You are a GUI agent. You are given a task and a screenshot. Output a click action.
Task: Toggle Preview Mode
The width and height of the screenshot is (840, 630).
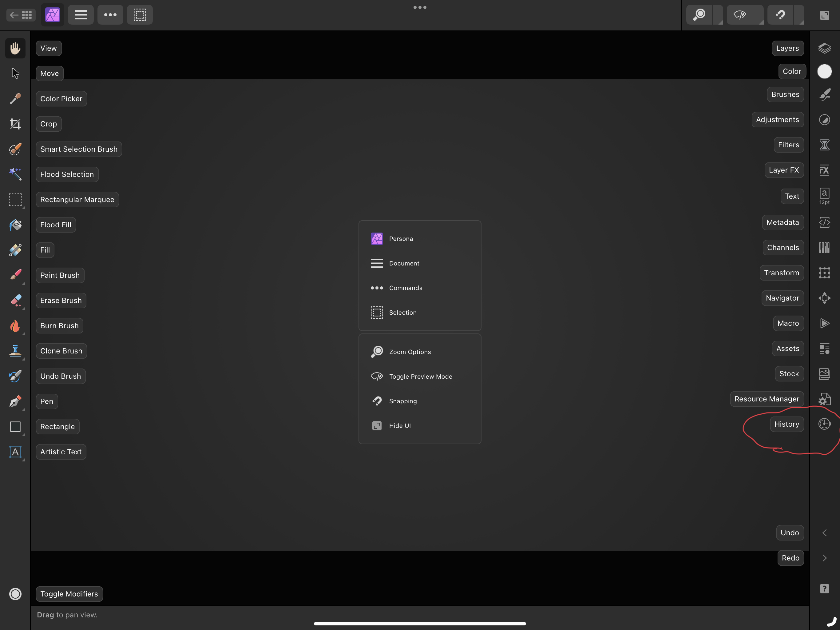421,376
